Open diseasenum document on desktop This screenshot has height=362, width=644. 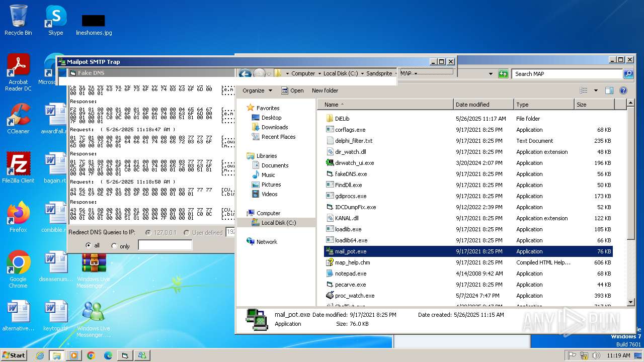click(55, 266)
